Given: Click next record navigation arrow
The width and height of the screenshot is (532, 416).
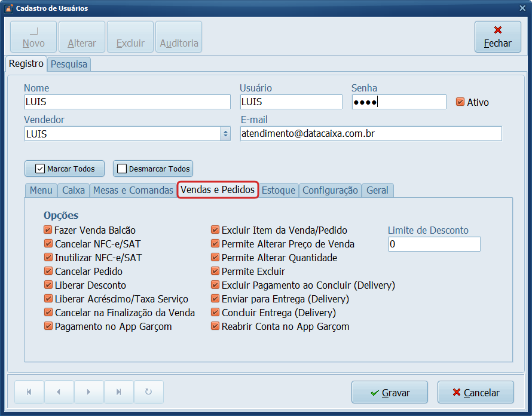Looking at the screenshot, I should (x=88, y=392).
